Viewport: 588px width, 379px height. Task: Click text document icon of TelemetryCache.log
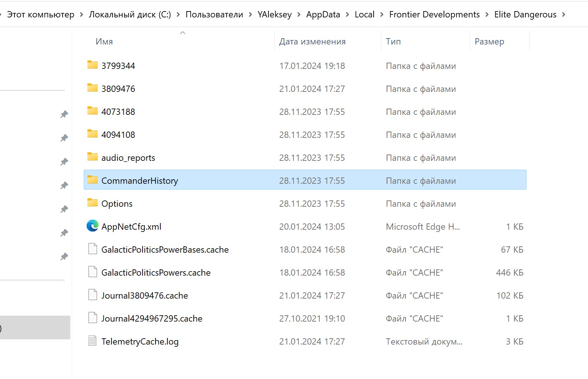(93, 341)
